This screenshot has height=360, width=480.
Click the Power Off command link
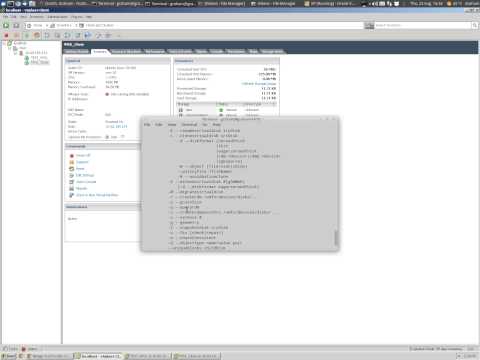83,155
